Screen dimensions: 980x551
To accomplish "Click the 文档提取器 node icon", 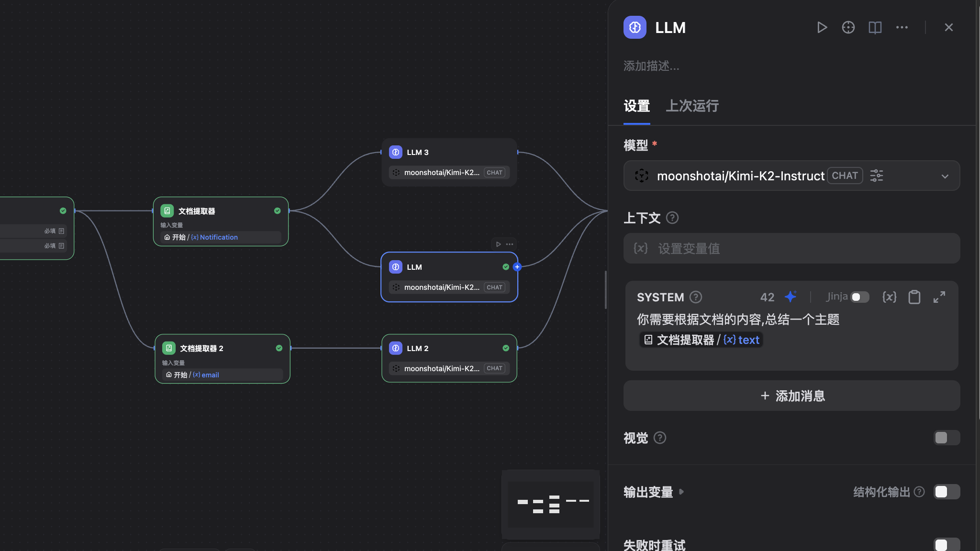I will point(167,211).
